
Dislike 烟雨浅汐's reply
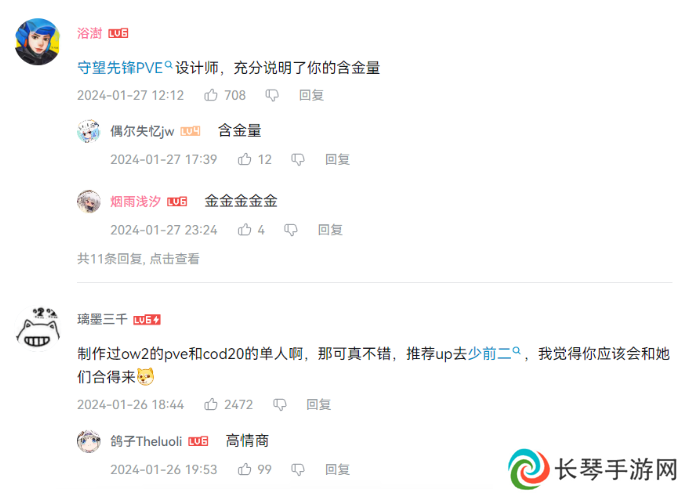tap(291, 230)
